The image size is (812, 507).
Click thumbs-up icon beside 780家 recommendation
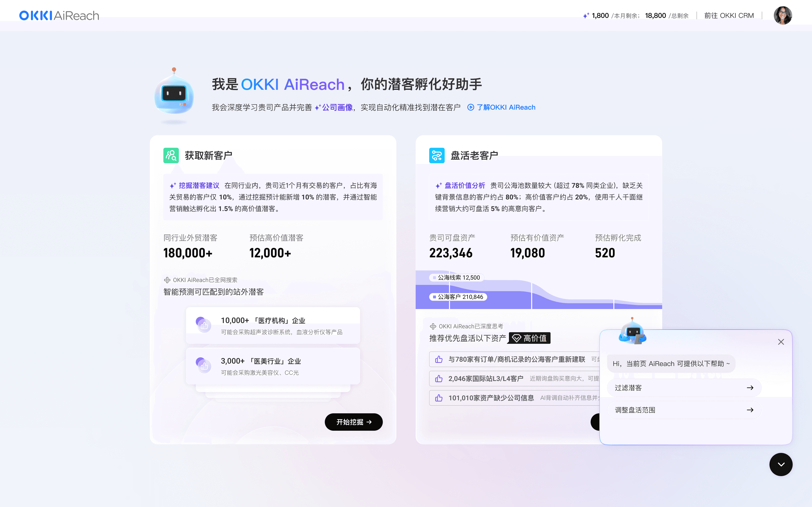pyautogui.click(x=439, y=359)
